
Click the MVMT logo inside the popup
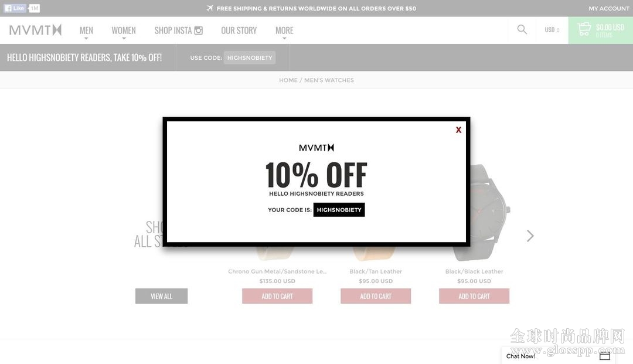coord(316,148)
